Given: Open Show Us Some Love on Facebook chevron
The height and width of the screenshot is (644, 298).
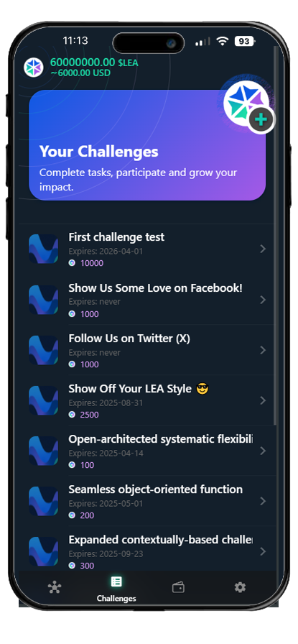Looking at the screenshot, I should coord(263,300).
